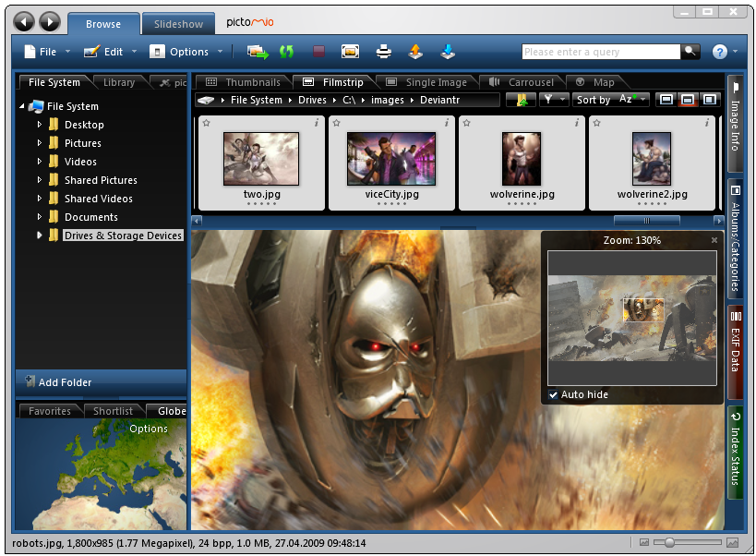756x556 pixels.
Task: Expand the Desktop folder node
Action: [40, 125]
